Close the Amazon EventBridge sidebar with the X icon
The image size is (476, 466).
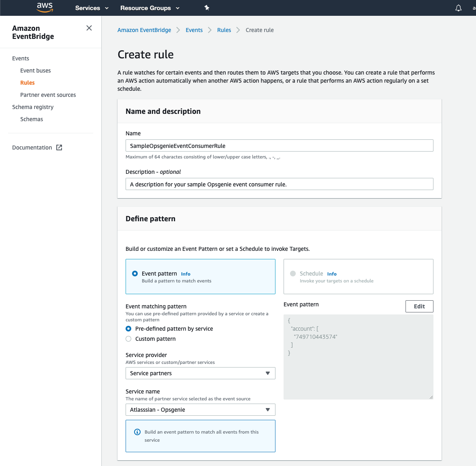click(x=89, y=28)
